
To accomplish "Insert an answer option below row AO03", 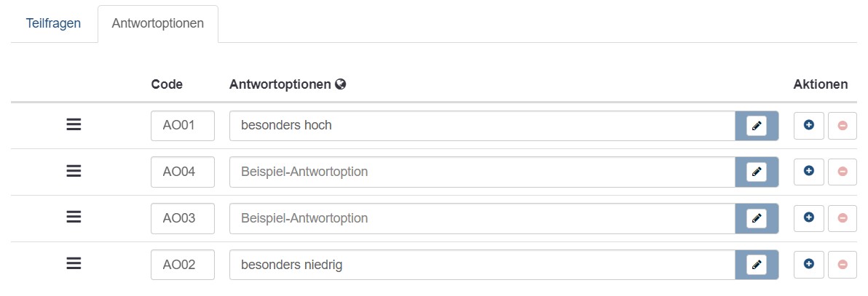I will click(808, 219).
